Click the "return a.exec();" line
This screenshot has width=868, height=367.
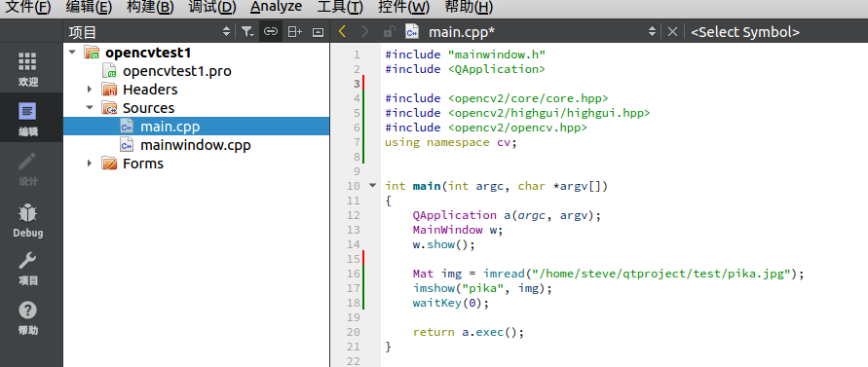pos(468,332)
